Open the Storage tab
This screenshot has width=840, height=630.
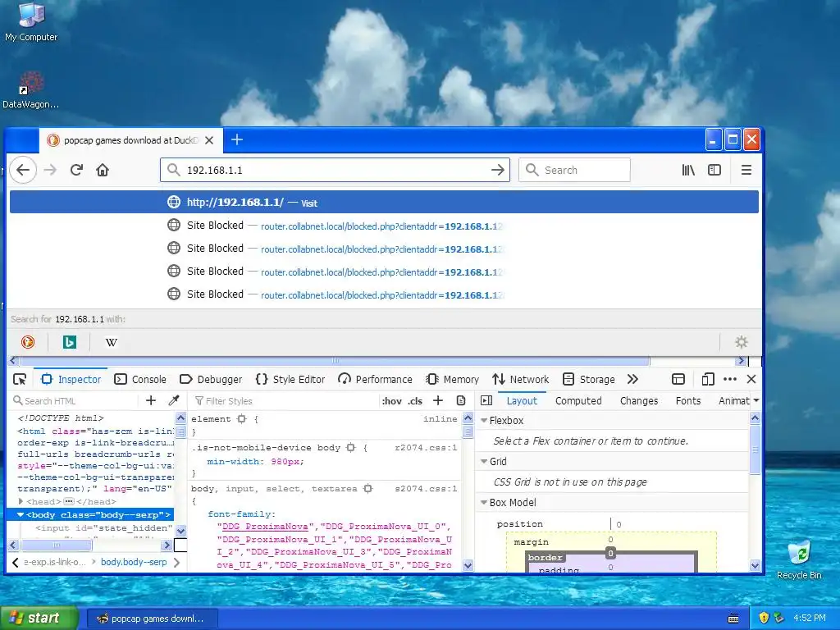coord(589,379)
